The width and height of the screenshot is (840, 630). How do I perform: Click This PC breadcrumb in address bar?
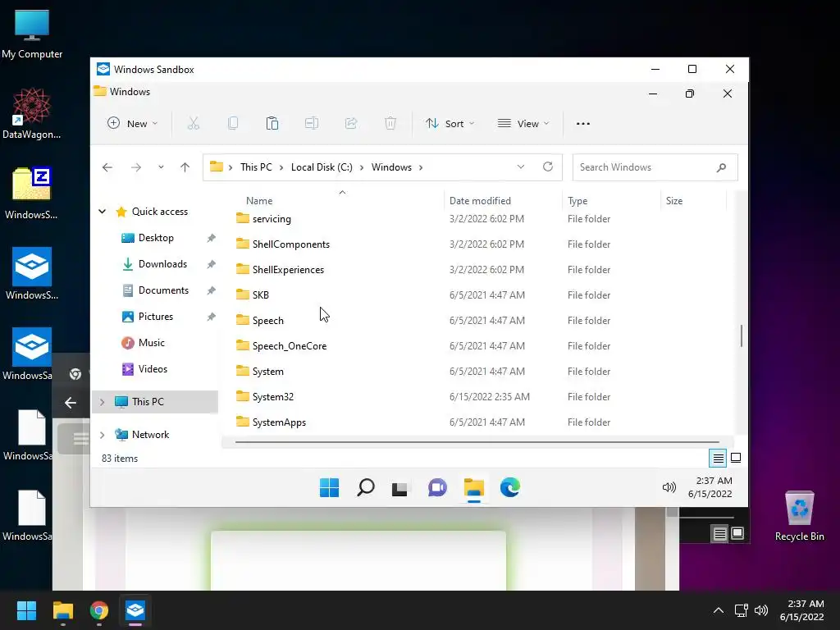[256, 167]
